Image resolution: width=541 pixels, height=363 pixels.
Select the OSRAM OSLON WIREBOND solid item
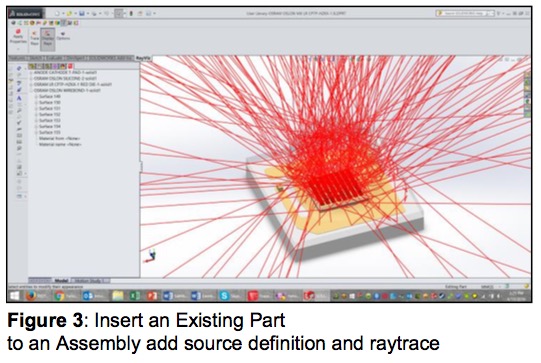67,90
